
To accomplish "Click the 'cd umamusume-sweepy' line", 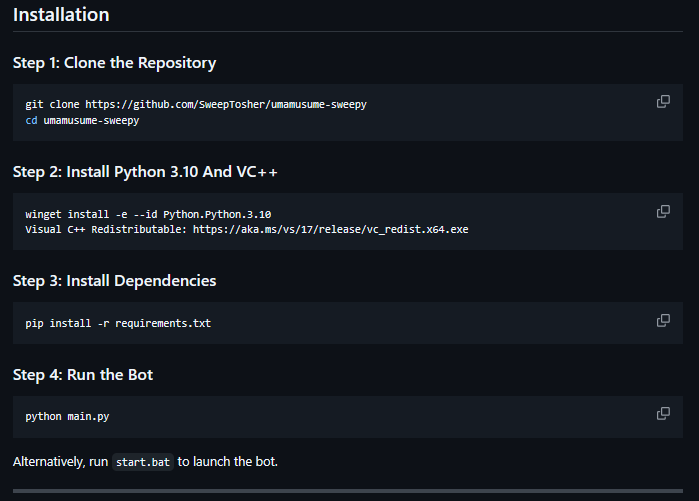I will [x=82, y=120].
